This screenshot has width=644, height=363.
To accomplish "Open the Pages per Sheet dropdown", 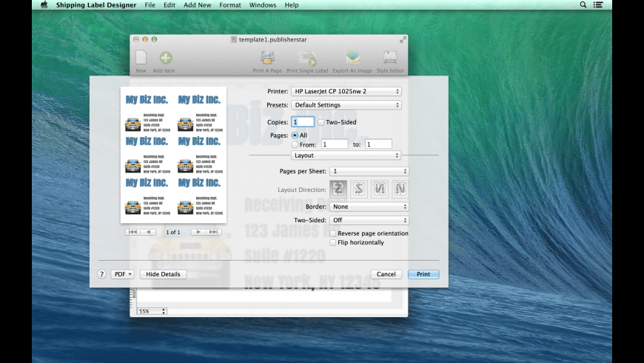I will point(369,171).
